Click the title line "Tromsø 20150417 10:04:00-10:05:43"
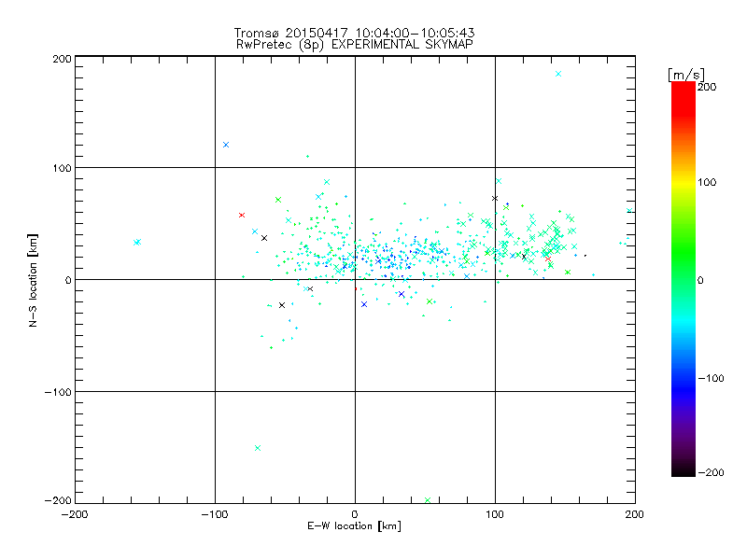Image resolution: width=747 pixels, height=560 pixels. tap(354, 33)
